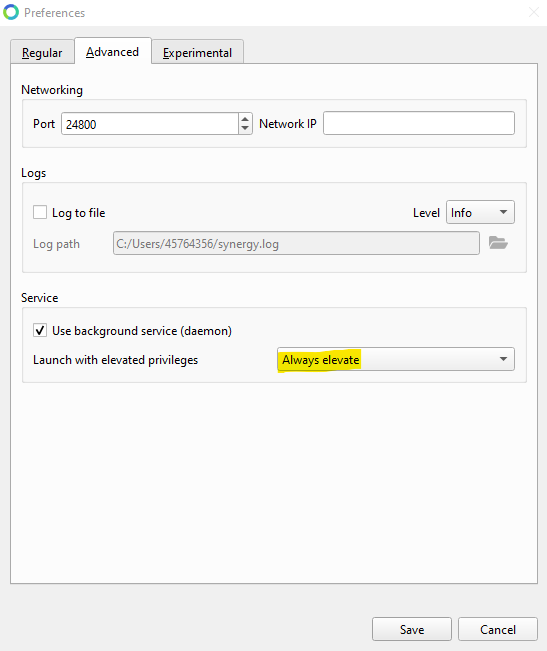Open the log Level dropdown showing Info
The image size is (547, 651).
(480, 212)
